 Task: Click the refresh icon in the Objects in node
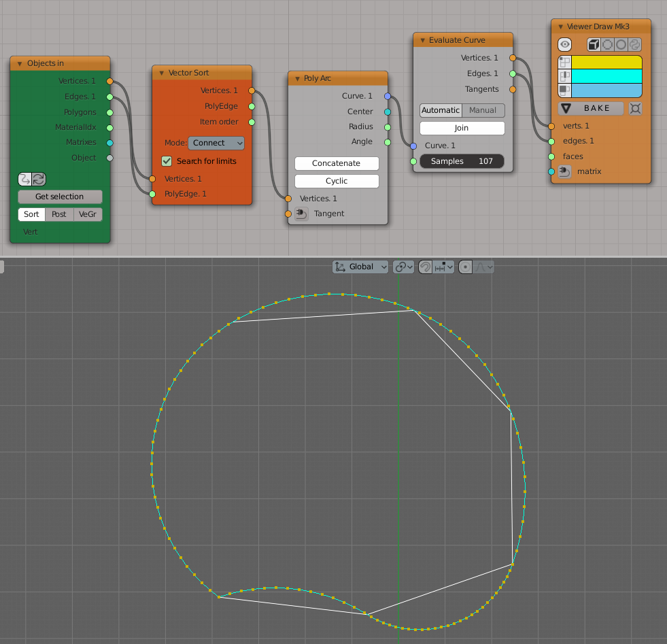pos(39,179)
